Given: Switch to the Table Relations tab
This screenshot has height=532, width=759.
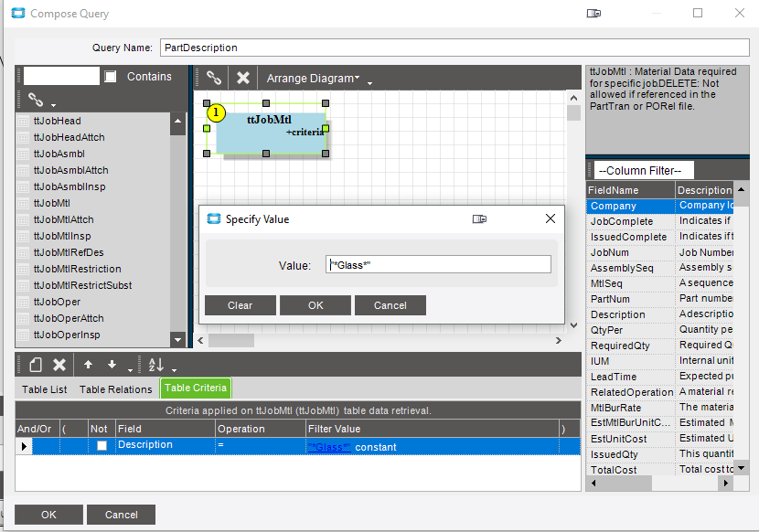Looking at the screenshot, I should point(116,389).
